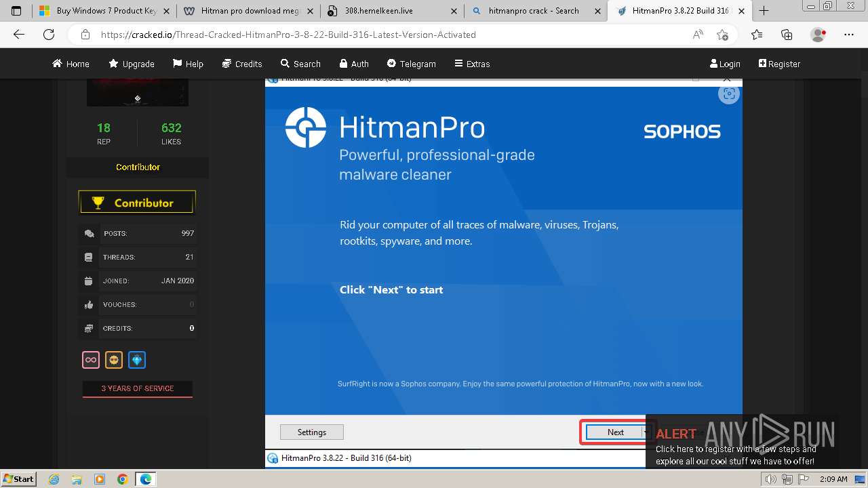Click the 18 reputation count

[104, 127]
